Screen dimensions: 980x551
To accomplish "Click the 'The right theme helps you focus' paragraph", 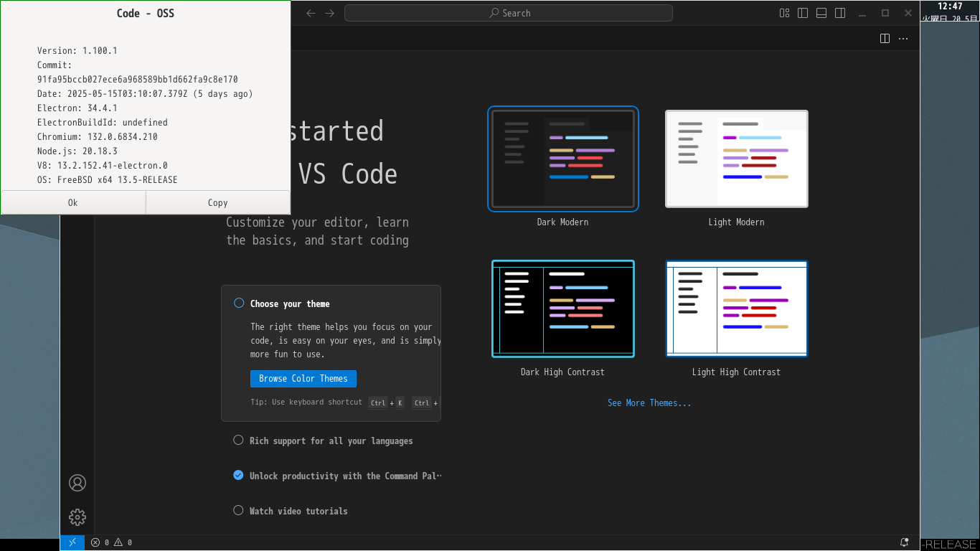I will (x=346, y=341).
